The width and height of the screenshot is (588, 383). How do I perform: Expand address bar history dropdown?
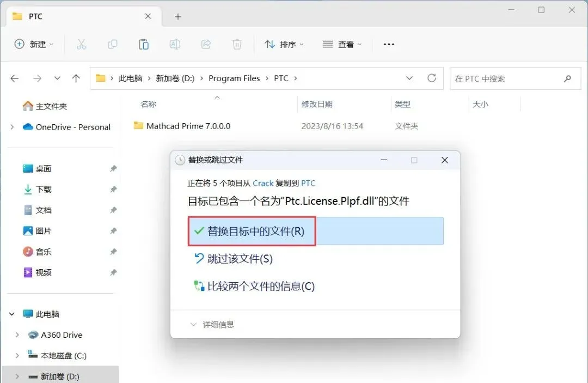pos(409,78)
